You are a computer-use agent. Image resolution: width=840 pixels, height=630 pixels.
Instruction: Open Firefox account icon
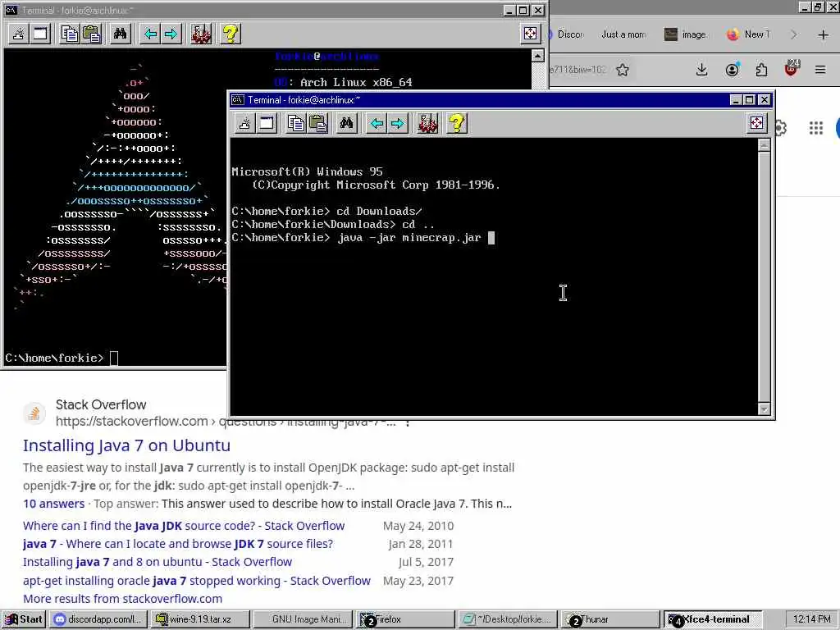pos(733,70)
